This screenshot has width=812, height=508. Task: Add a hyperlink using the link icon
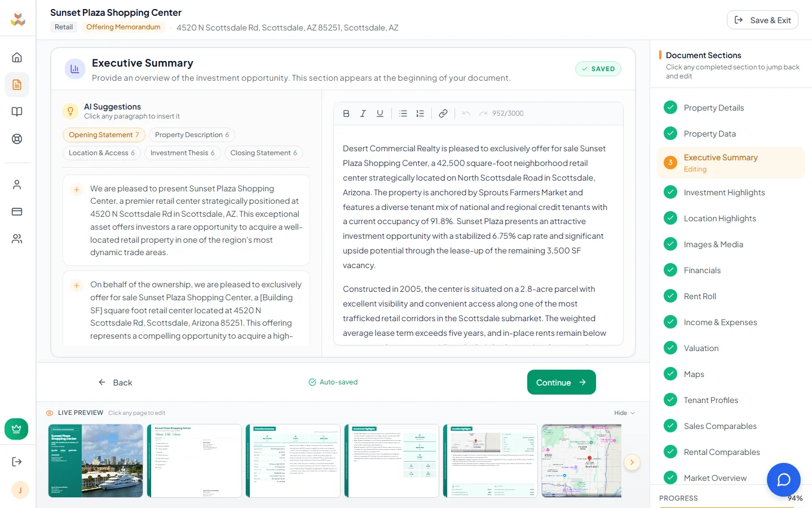pyautogui.click(x=443, y=113)
